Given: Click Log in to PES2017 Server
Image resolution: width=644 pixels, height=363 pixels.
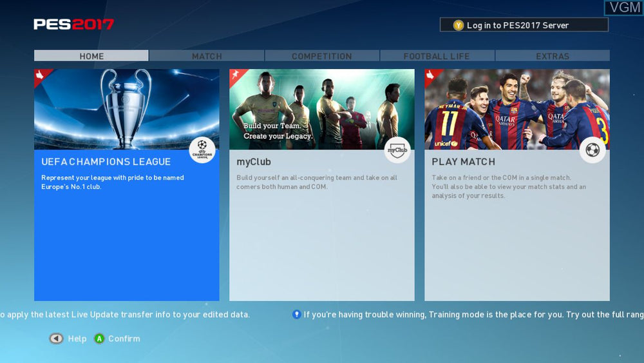Looking at the screenshot, I should 524,25.
